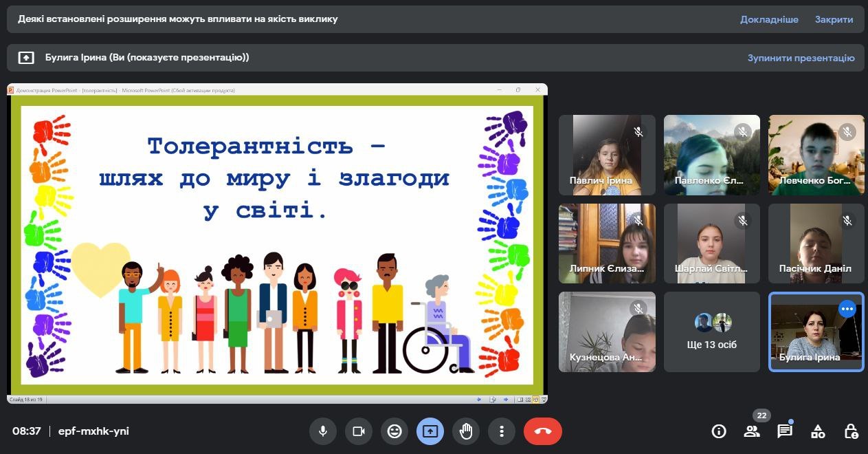The width and height of the screenshot is (868, 454).
Task: Open meeting details info icon
Action: point(719,431)
